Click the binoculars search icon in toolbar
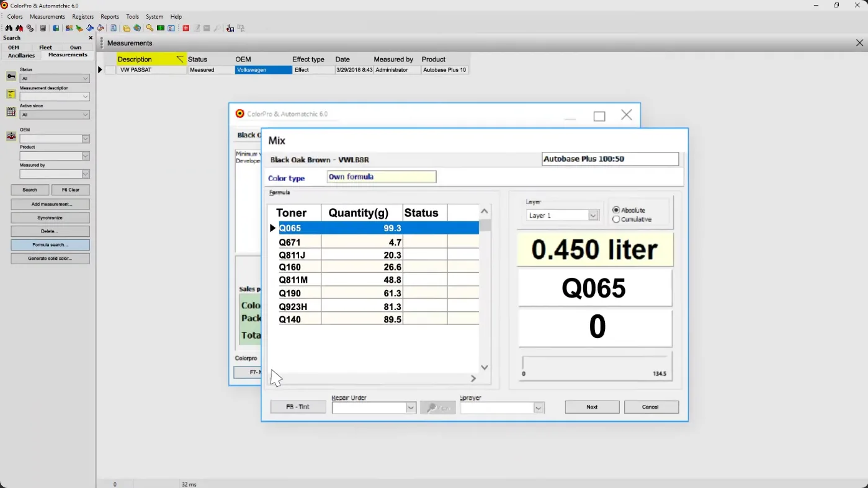Viewport: 868px width, 488px height. point(9,28)
